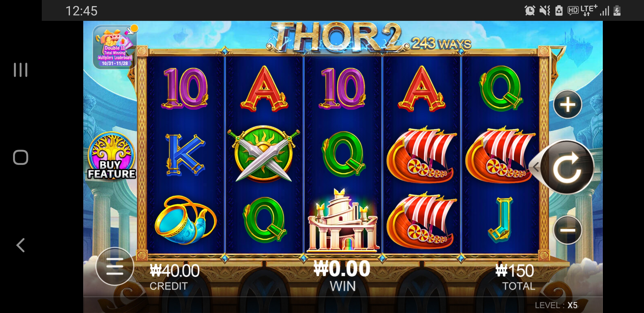Tap the 243 Ways title label
Viewport: 644px width, 313px height.
pyautogui.click(x=441, y=44)
